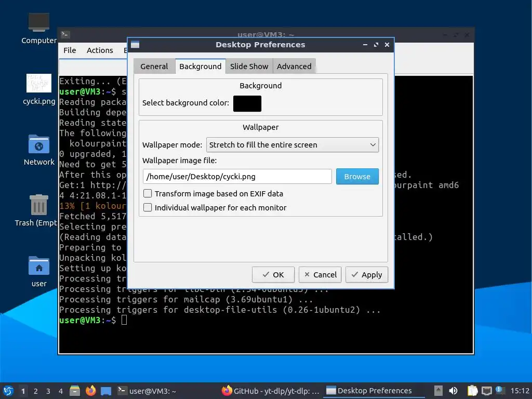This screenshot has width=532, height=399.
Task: Expand the Wallpaper mode dropdown
Action: tap(292, 145)
